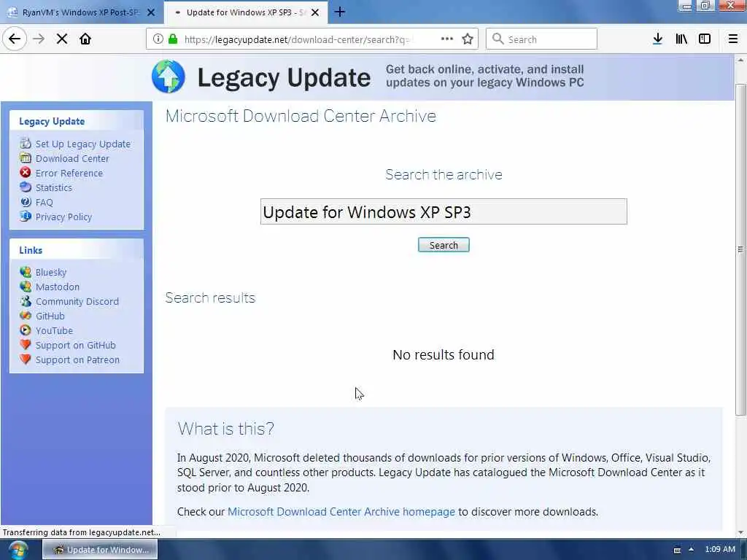Open Microsoft Download Center Archive homepage link

coord(341,512)
